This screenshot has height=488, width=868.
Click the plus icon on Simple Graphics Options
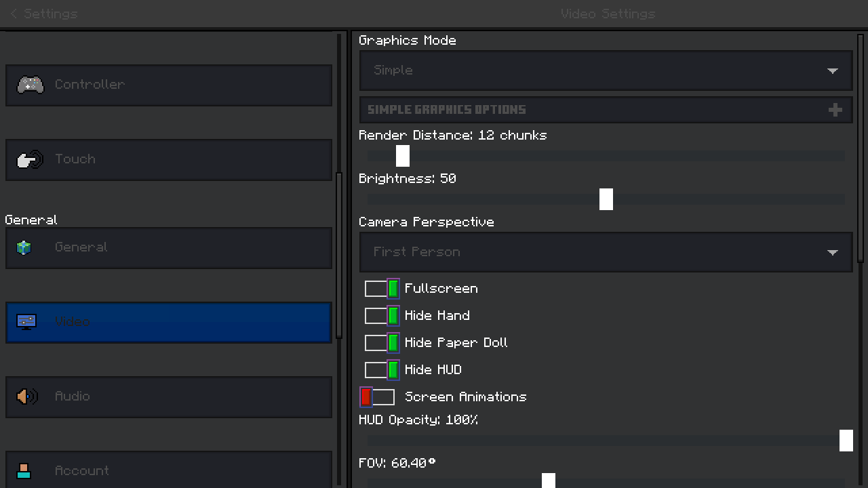click(x=835, y=110)
